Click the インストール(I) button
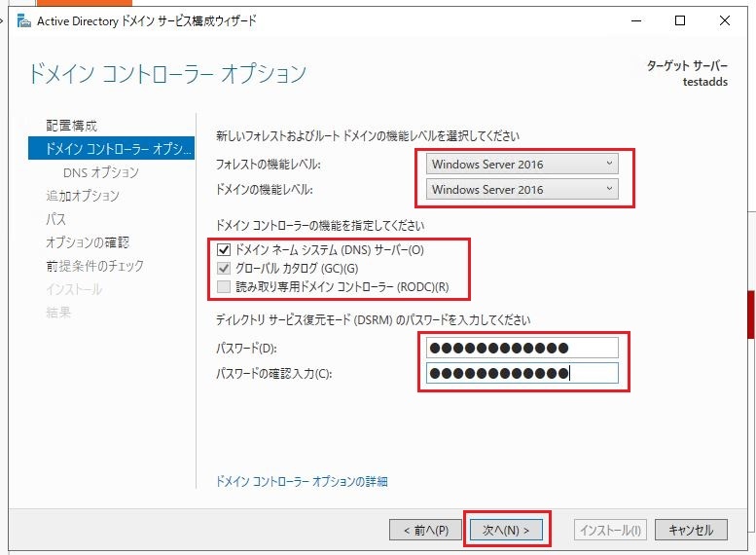Screen dimensions: 756x555 pos(610,530)
